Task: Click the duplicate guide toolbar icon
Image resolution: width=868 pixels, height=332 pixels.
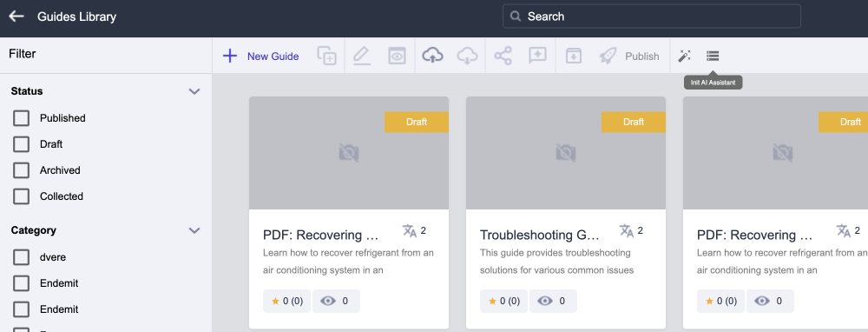Action: [326, 56]
